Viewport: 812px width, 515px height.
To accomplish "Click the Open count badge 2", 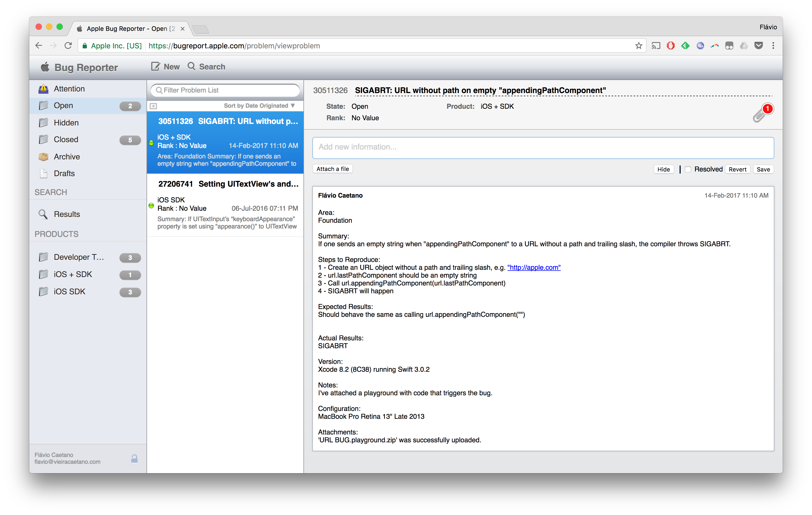I will (130, 106).
